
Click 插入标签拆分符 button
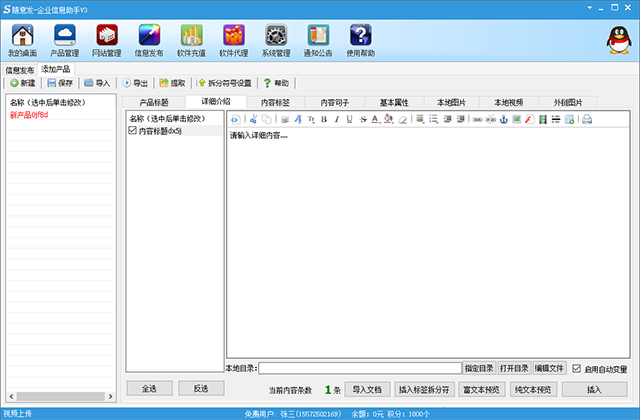click(424, 389)
